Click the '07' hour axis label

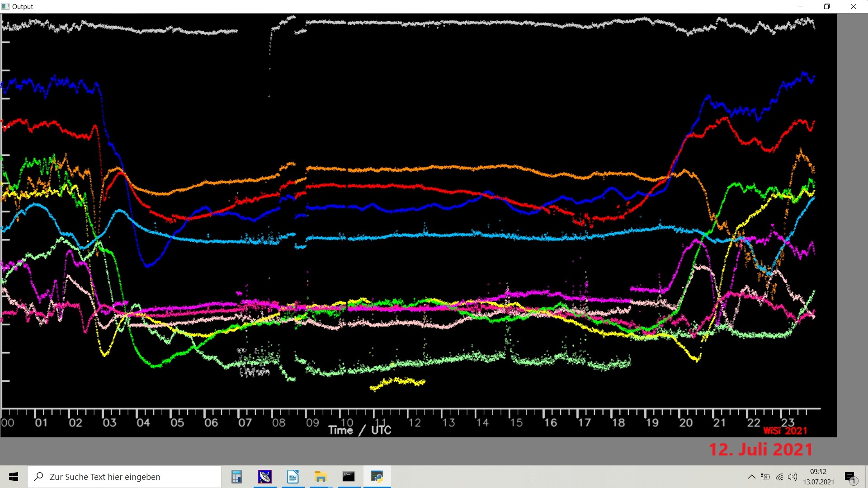point(245,423)
